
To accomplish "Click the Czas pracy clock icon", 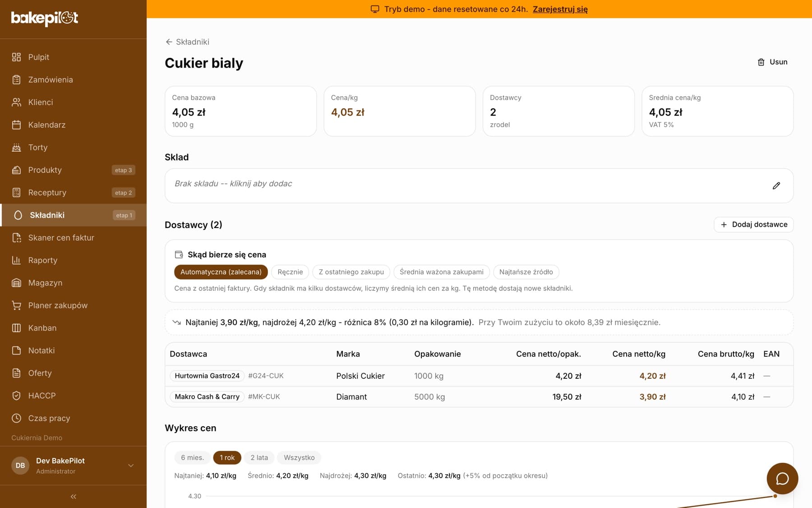I will pyautogui.click(x=16, y=418).
